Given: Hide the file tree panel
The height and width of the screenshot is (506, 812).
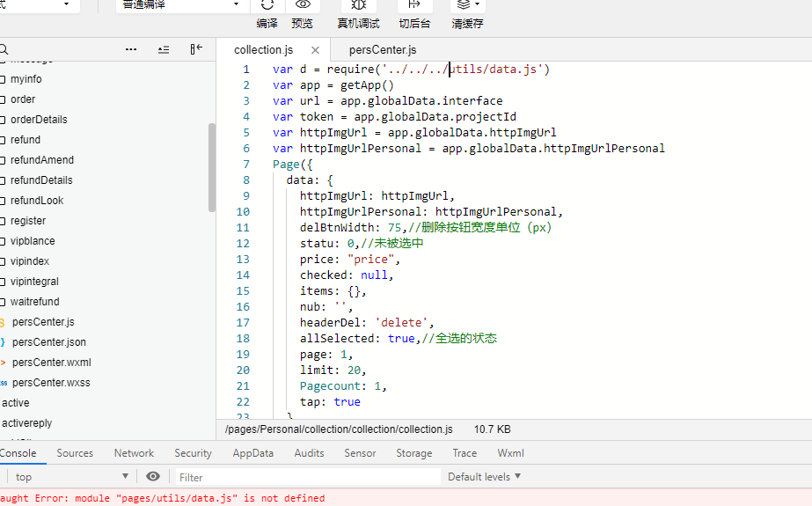Looking at the screenshot, I should [196, 49].
